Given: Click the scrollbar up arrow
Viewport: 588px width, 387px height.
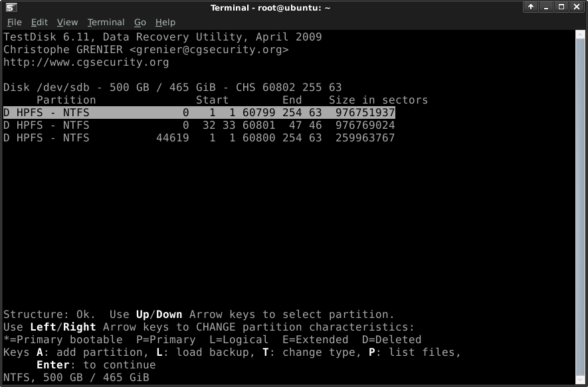Looking at the screenshot, I should (580, 34).
